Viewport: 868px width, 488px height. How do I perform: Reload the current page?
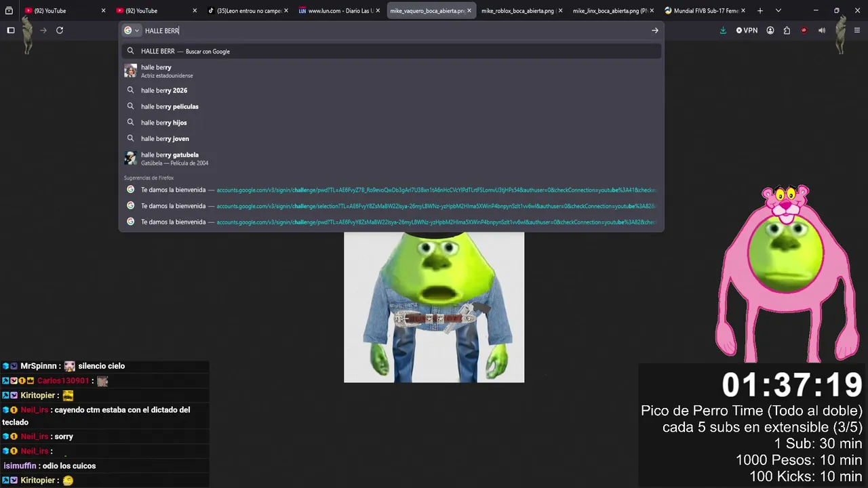click(x=60, y=30)
